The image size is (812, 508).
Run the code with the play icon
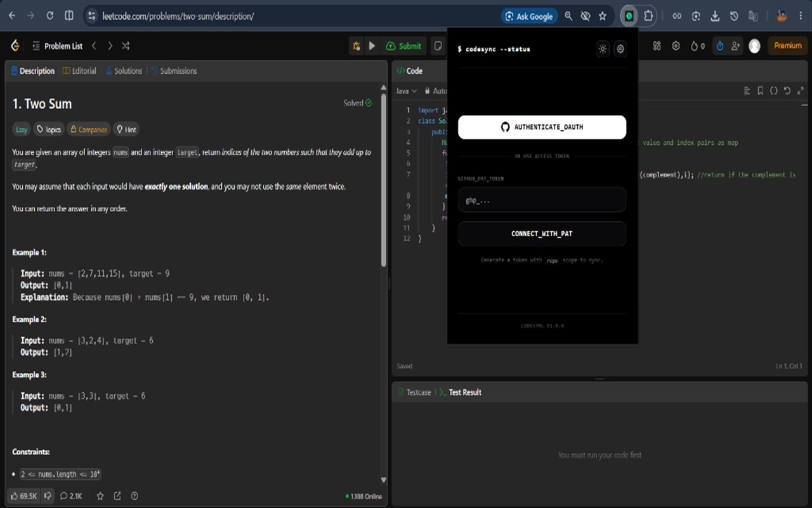pyautogui.click(x=372, y=46)
